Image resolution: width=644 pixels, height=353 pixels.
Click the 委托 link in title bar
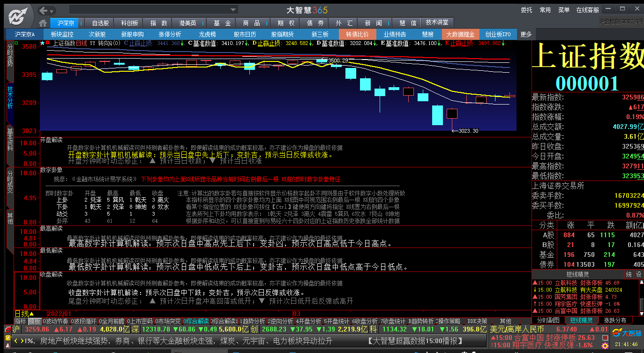[526, 10]
